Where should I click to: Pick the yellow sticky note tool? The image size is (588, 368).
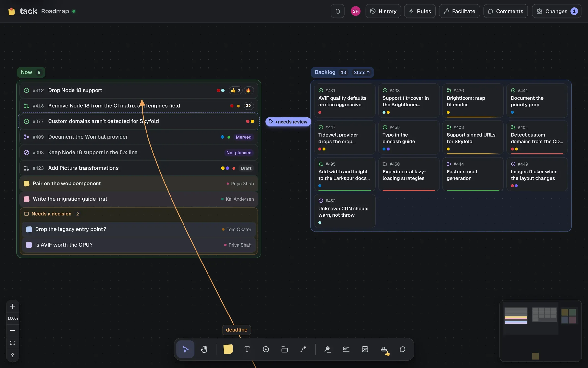click(x=228, y=349)
